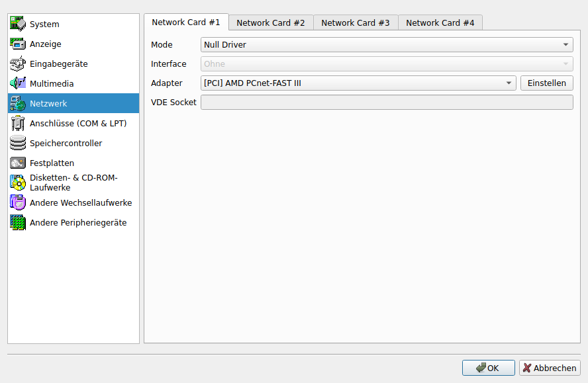Expand the Mode dropdown showing Null Driver
Image resolution: width=588 pixels, height=383 pixels.
coord(387,45)
